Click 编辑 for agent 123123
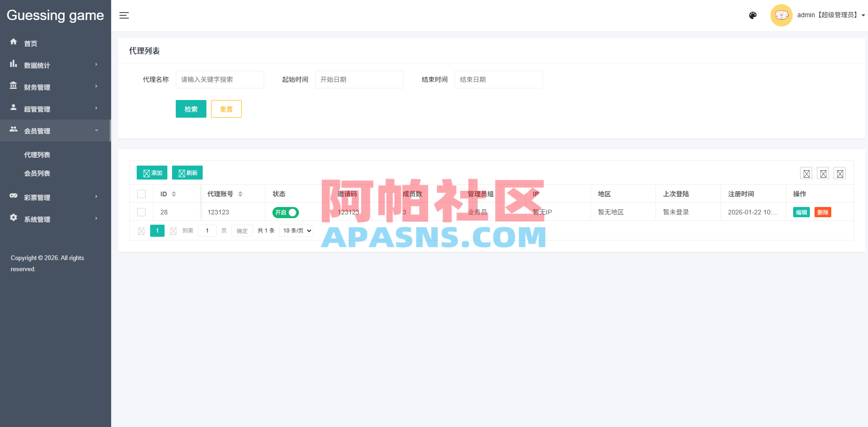 coord(802,212)
